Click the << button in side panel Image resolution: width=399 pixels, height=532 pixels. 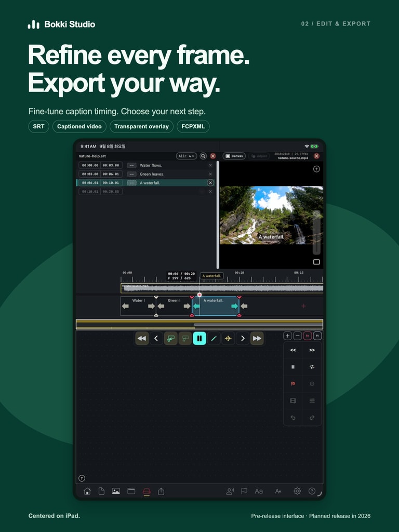tap(293, 350)
